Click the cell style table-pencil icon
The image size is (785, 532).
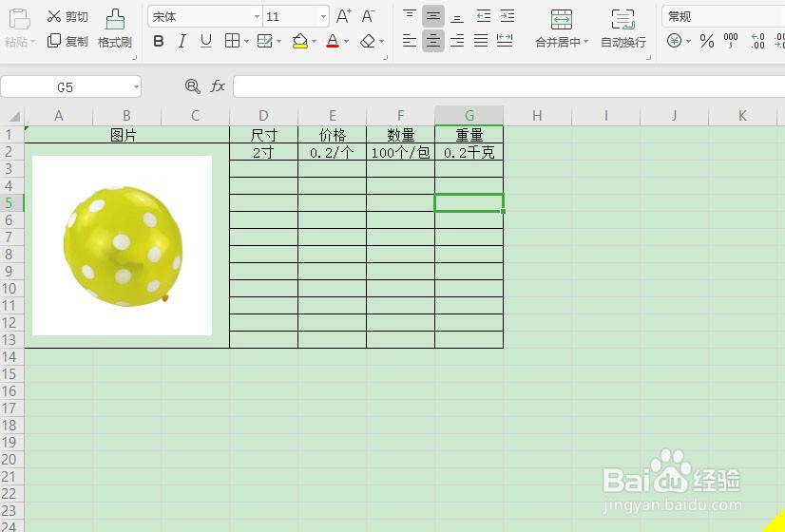[x=264, y=41]
